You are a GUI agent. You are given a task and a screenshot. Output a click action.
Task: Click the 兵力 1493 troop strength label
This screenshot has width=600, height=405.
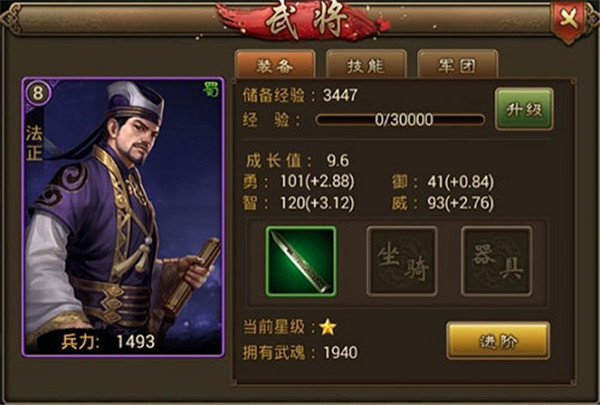pyautogui.click(x=108, y=341)
